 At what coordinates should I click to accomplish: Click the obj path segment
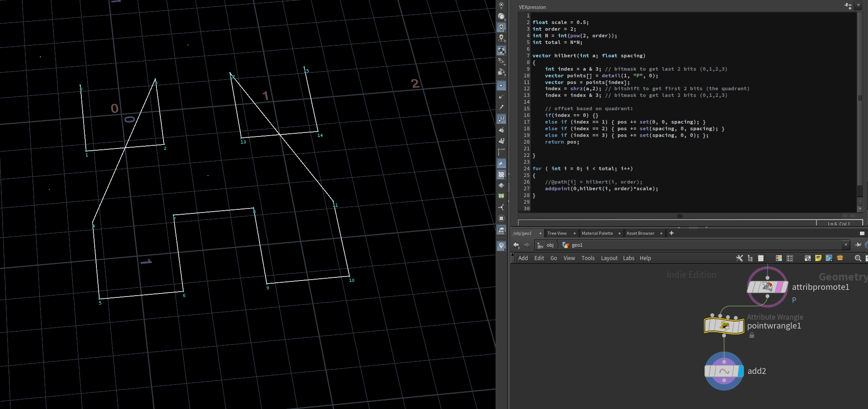pyautogui.click(x=546, y=245)
